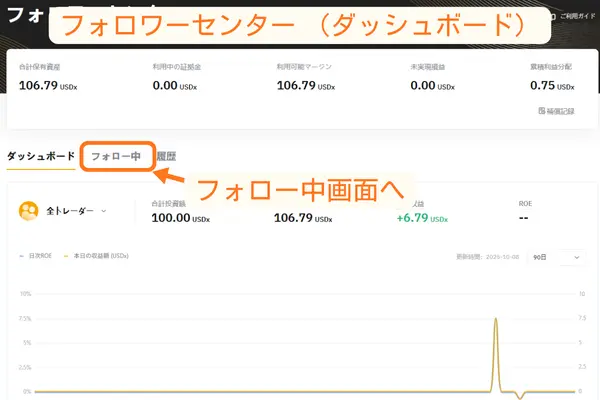Image resolution: width=600 pixels, height=400 pixels.
Task: Click the chevron next to 全トレーダー
Action: click(103, 211)
